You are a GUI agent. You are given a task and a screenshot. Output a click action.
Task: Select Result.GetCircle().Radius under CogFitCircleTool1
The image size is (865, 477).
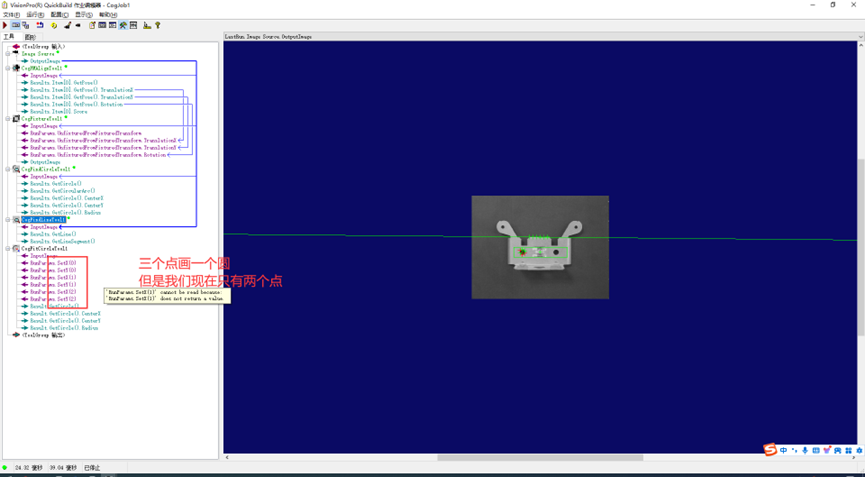64,328
